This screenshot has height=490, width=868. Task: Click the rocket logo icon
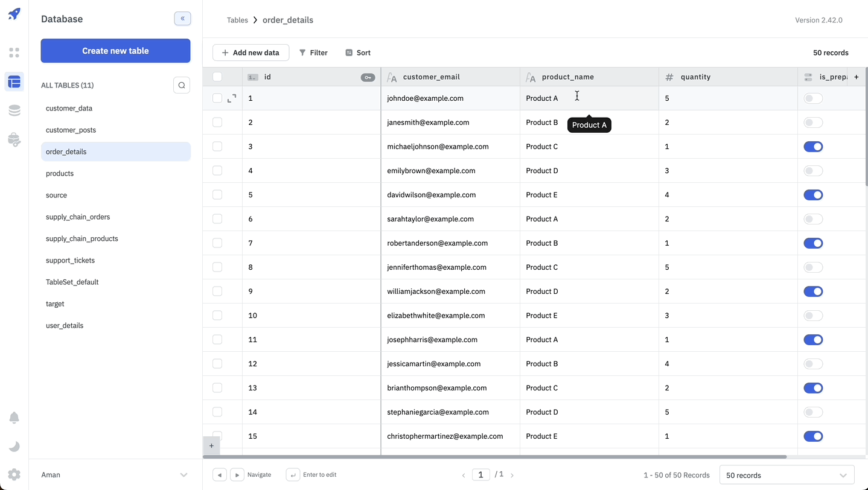(14, 14)
